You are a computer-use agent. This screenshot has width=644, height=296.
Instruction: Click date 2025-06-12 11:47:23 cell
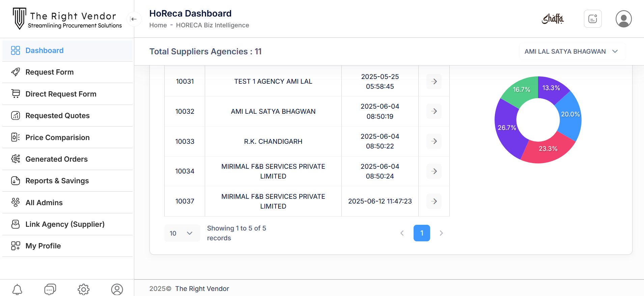380,201
